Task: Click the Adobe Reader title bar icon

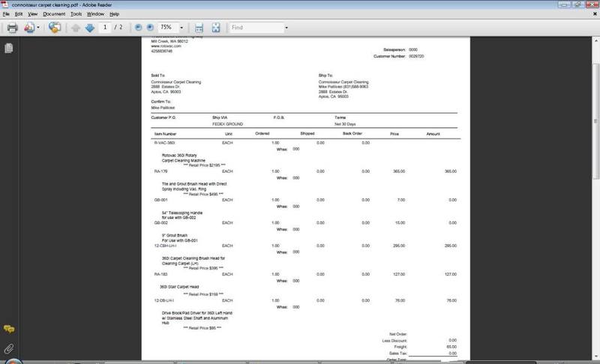Action: coord(4,4)
